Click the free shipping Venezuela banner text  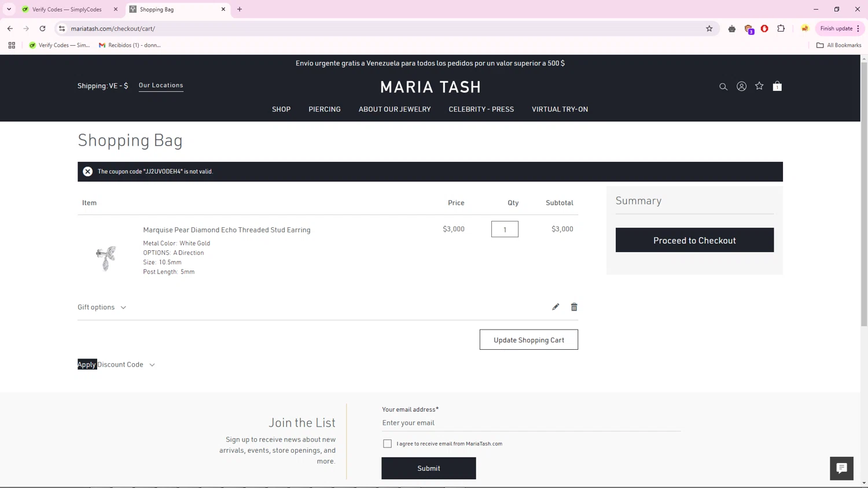pos(430,63)
